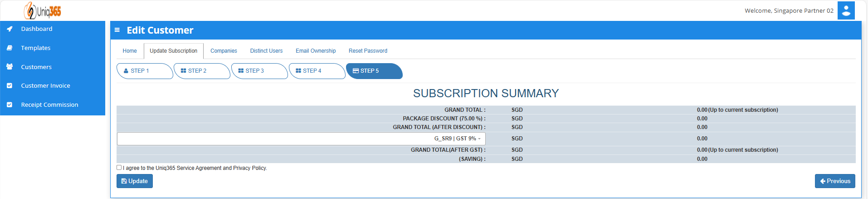Select the Home tab
The width and height of the screenshot is (868, 199).
coord(130,51)
